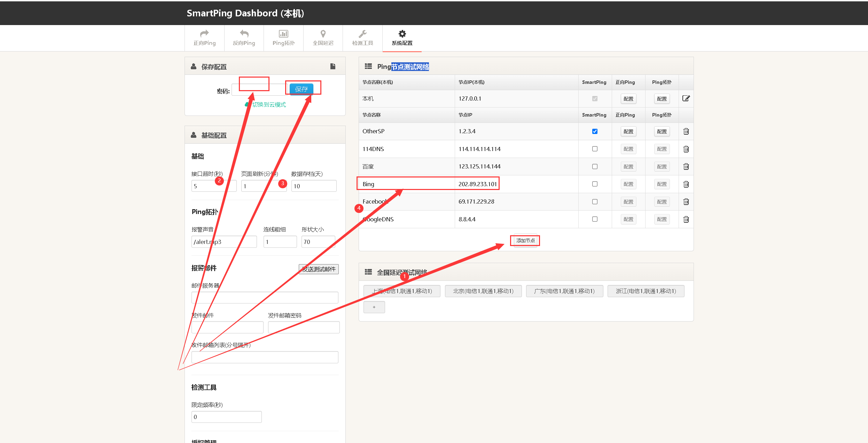Open the 正向Ping tab
The height and width of the screenshot is (443, 868).
coord(204,38)
